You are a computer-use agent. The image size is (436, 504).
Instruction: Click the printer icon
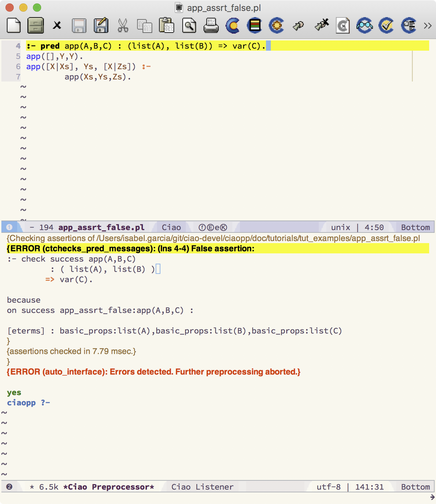(x=211, y=26)
